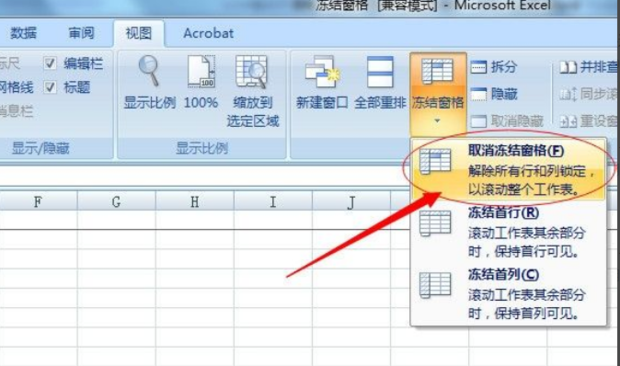The image size is (620, 366).
Task: Click the 显示比例 button label under magnifier
Action: [150, 103]
